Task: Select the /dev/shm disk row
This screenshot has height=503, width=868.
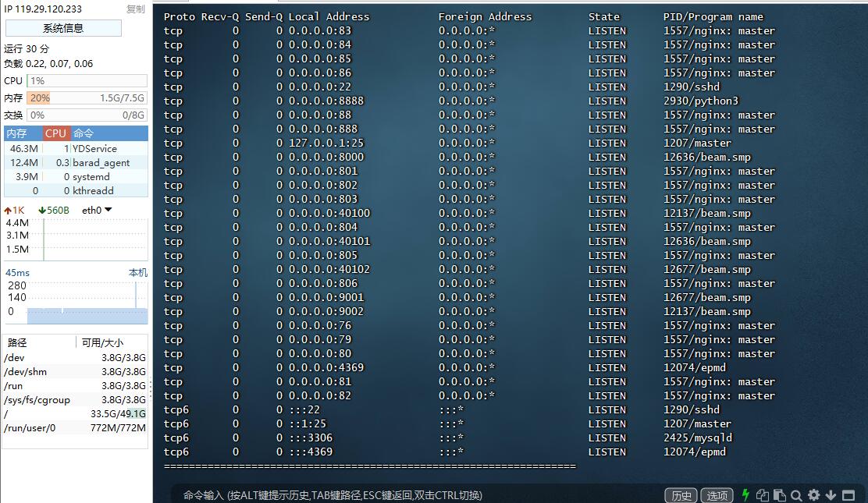Action: [75, 372]
